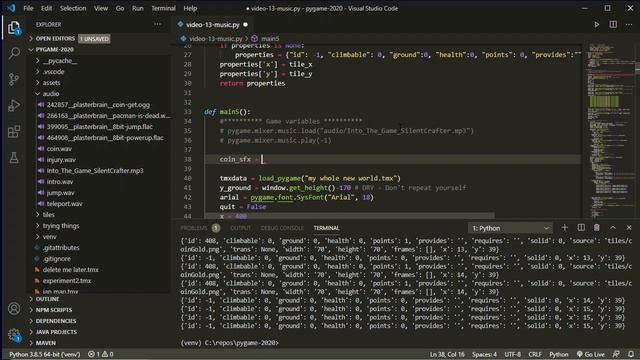Open the Help menu
The image size is (640, 360).
(x=190, y=8)
